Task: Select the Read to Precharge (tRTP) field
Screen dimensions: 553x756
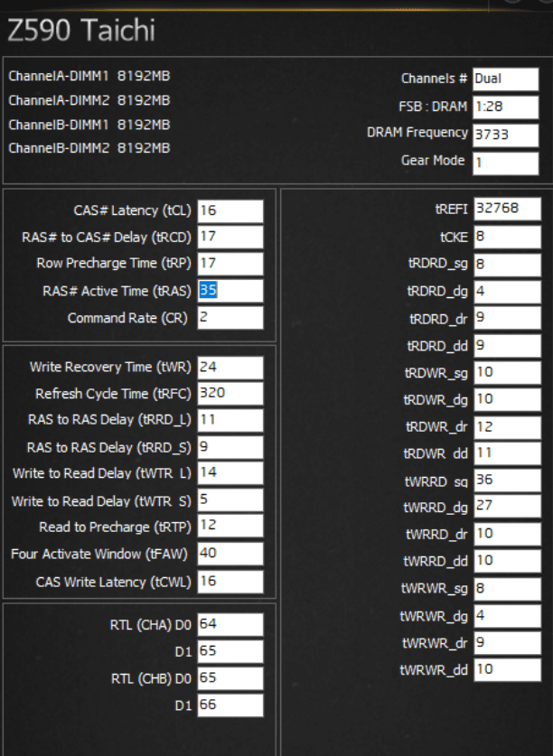Action: (x=230, y=526)
